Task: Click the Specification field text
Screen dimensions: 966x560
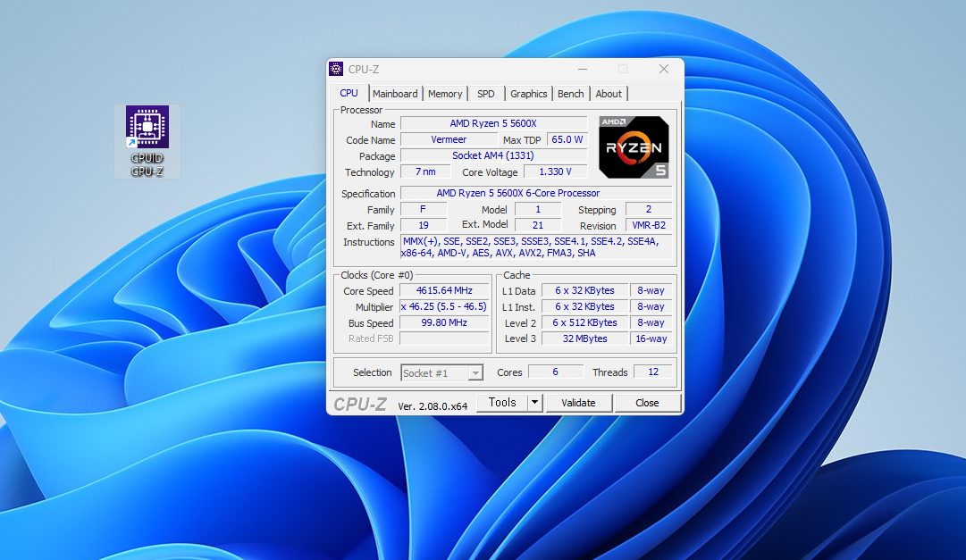Action: tap(536, 194)
